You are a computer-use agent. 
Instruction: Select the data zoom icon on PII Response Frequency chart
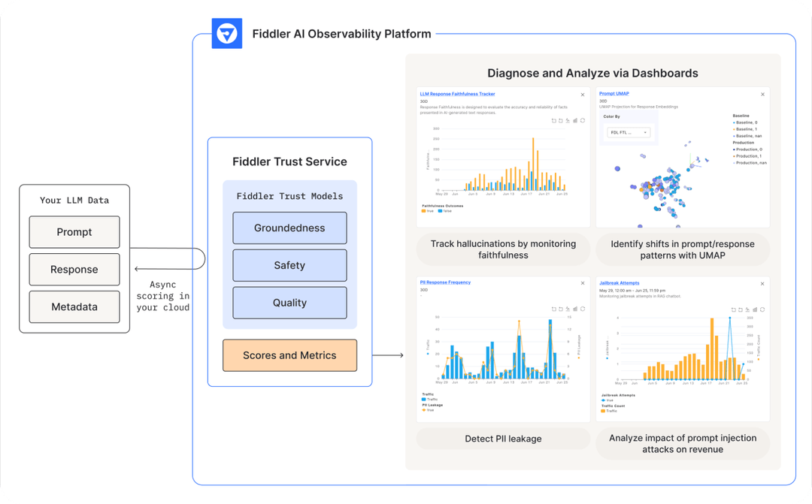pyautogui.click(x=554, y=309)
